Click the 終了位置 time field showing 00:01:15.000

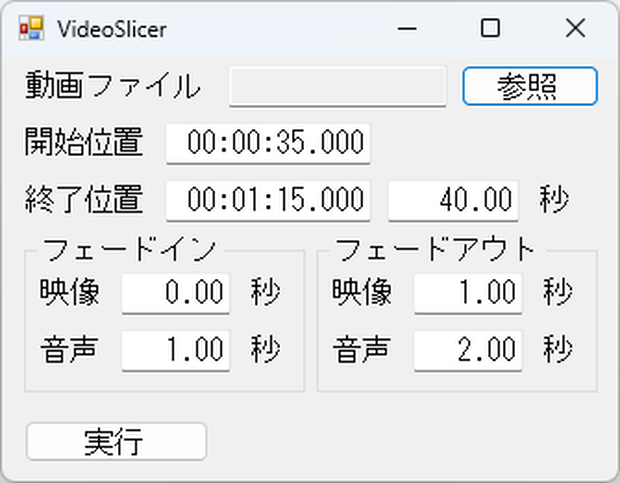tap(268, 200)
